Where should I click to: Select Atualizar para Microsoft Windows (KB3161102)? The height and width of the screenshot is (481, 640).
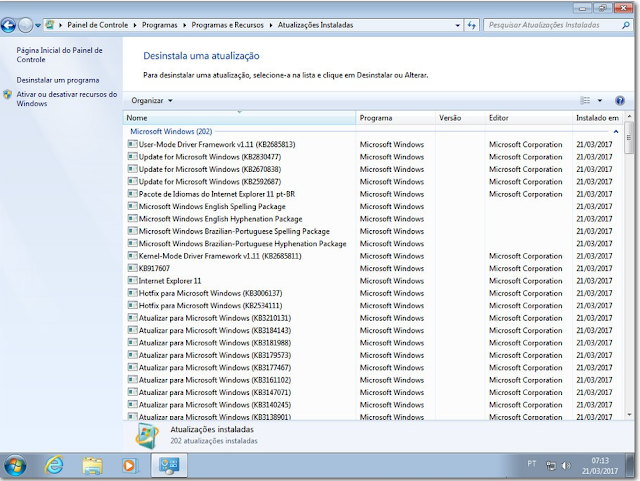click(x=373, y=380)
